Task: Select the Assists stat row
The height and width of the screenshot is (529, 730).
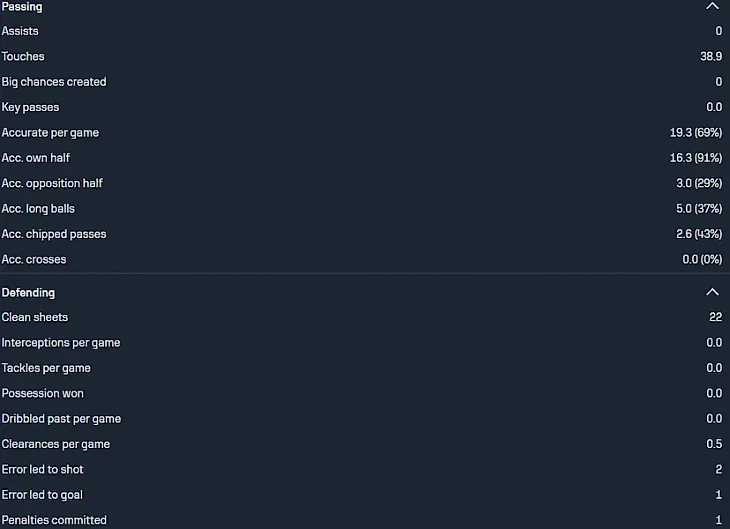Action: pos(20,31)
